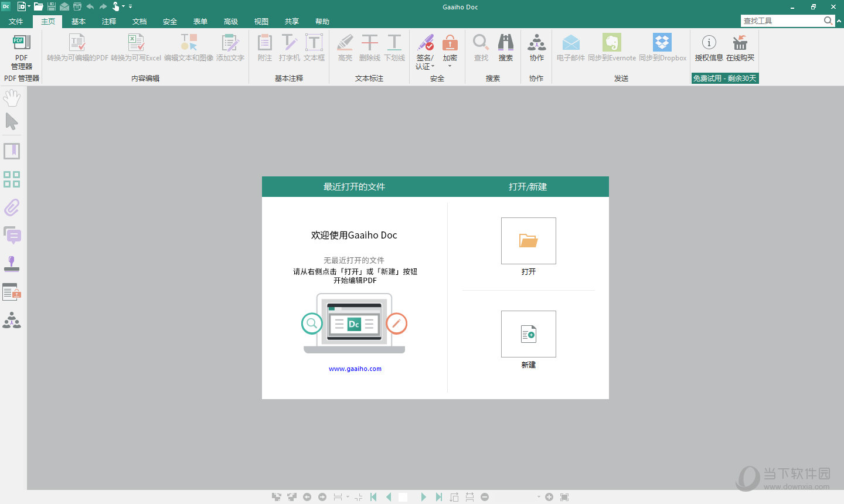Choose the 下划线 underline tool
This screenshot has height=504, width=844.
[x=394, y=47]
